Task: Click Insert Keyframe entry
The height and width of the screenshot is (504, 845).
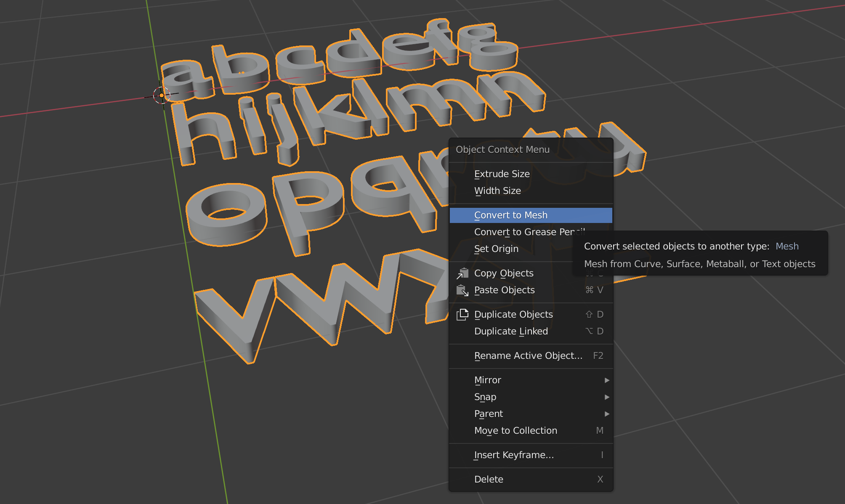Action: (x=514, y=455)
